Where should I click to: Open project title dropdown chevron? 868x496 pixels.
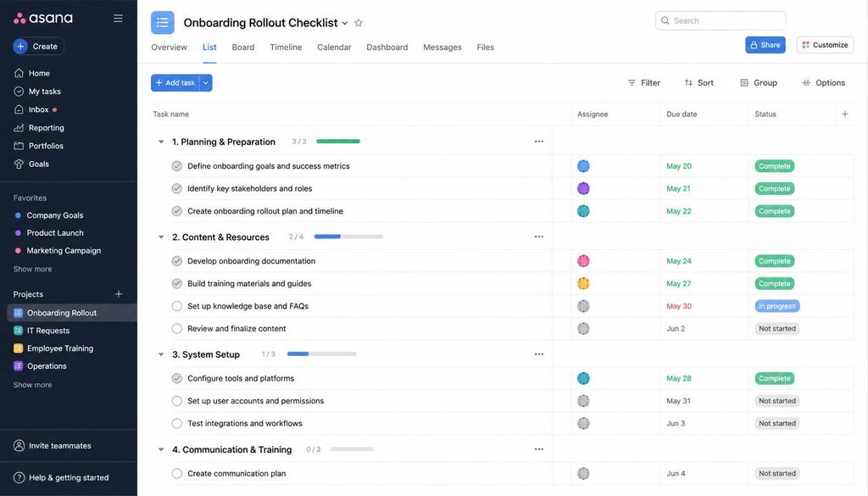(x=345, y=23)
